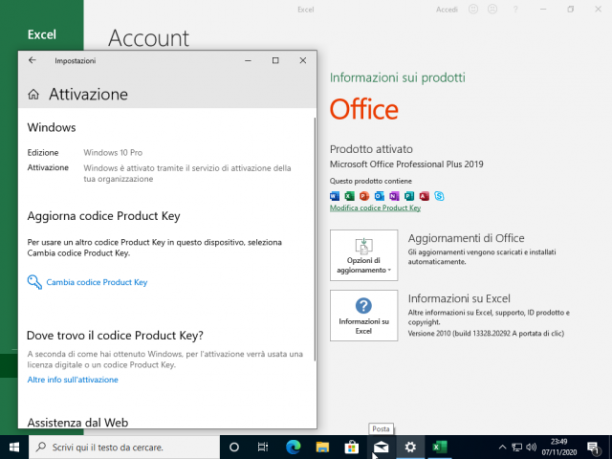The image size is (612, 459).
Task: Expand the Opzioni di aggiornamento dropdown
Action: [x=364, y=255]
